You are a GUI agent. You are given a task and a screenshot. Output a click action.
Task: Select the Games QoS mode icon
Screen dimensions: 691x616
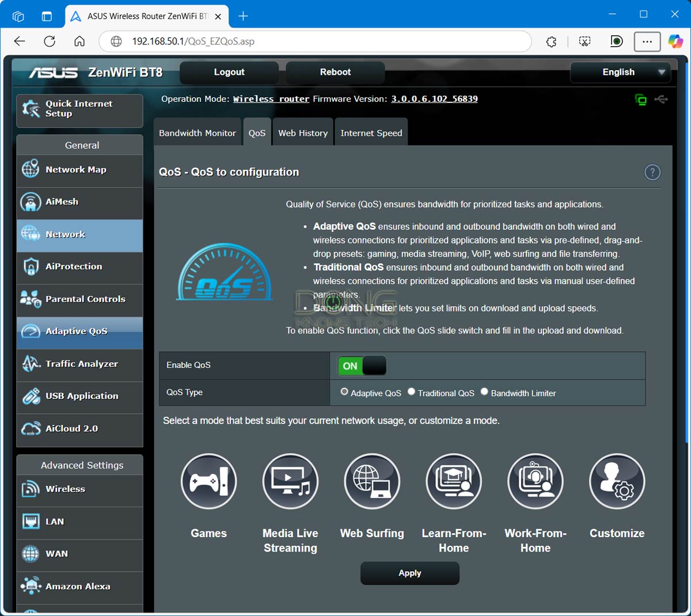click(x=208, y=481)
